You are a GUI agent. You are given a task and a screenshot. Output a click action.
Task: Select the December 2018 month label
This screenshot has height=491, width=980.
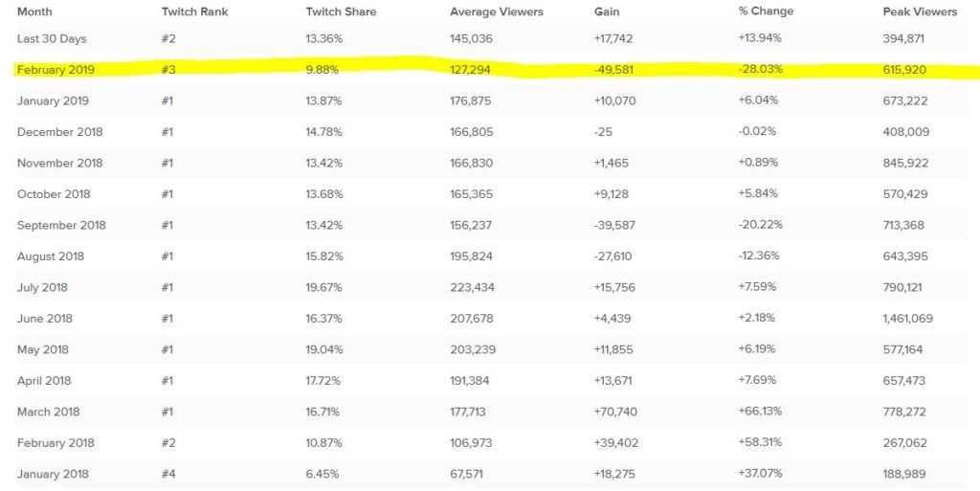[x=60, y=132]
